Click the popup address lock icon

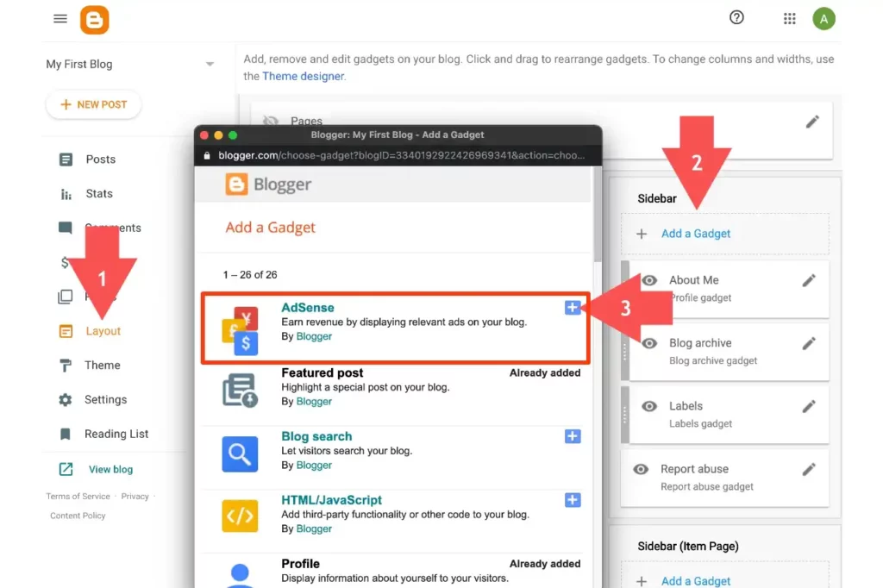[207, 155]
